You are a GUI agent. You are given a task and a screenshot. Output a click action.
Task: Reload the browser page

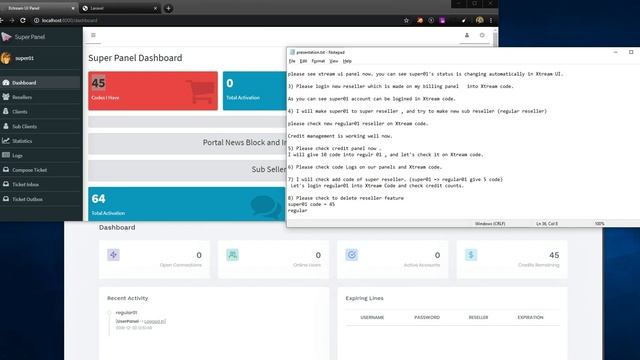pos(23,20)
